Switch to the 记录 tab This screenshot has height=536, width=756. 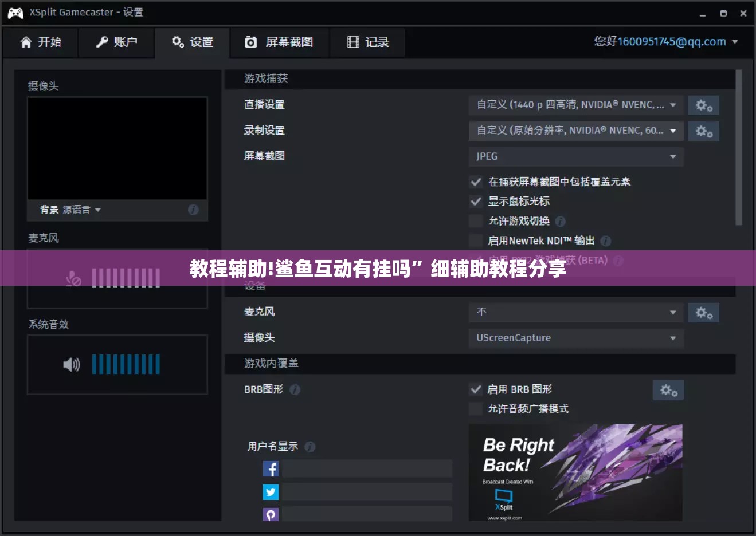coord(367,42)
